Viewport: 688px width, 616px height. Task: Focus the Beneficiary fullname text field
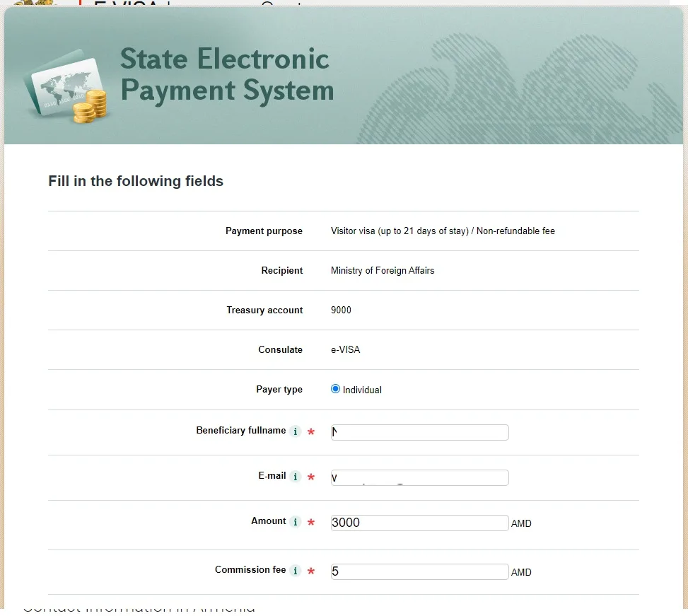point(420,432)
